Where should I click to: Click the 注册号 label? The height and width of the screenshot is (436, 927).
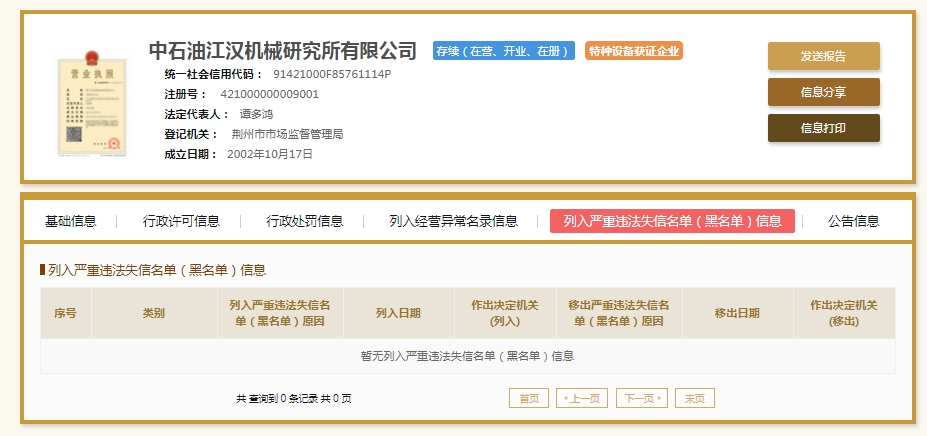186,94
